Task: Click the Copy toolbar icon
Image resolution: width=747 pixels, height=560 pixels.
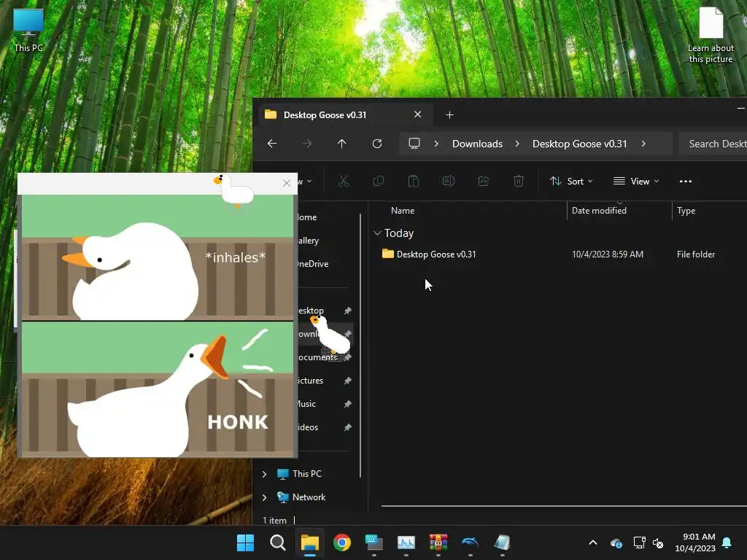Action: 379,181
